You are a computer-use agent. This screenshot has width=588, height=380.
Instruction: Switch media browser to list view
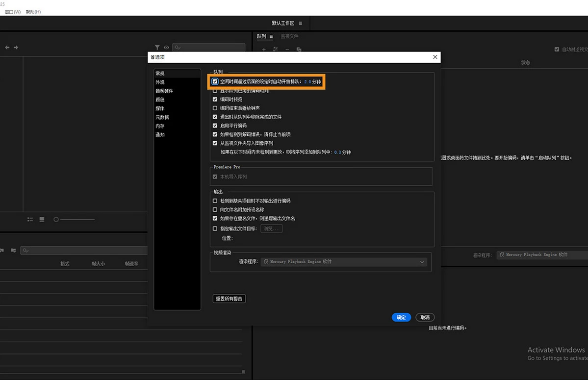tap(30, 219)
